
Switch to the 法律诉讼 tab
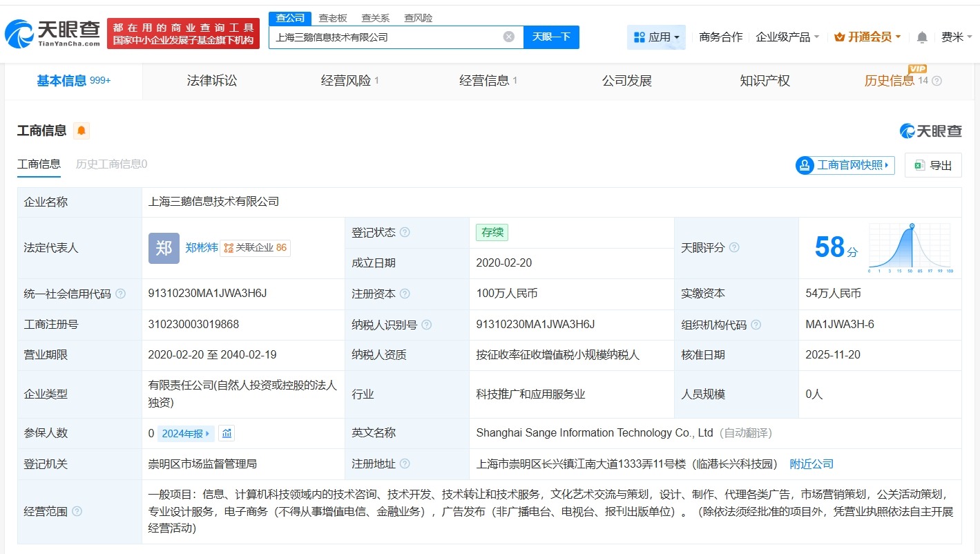pos(211,80)
